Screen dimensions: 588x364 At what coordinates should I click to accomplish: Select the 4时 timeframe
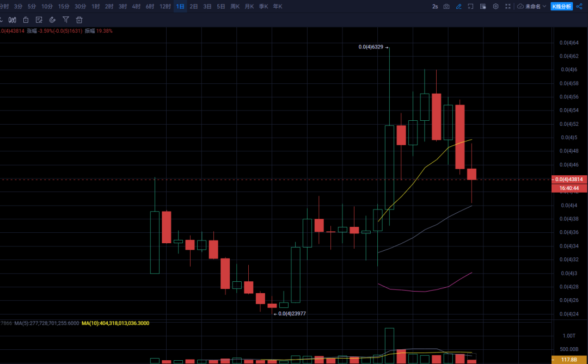136,7
